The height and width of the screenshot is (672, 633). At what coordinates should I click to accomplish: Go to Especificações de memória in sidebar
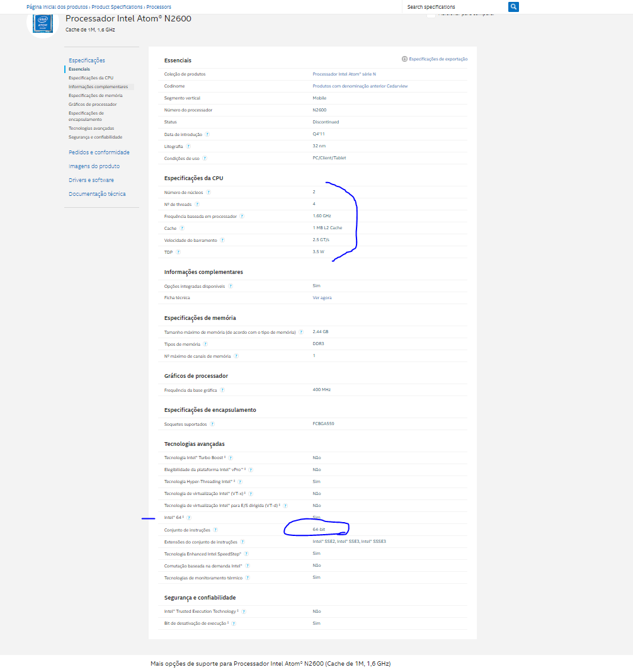[96, 96]
